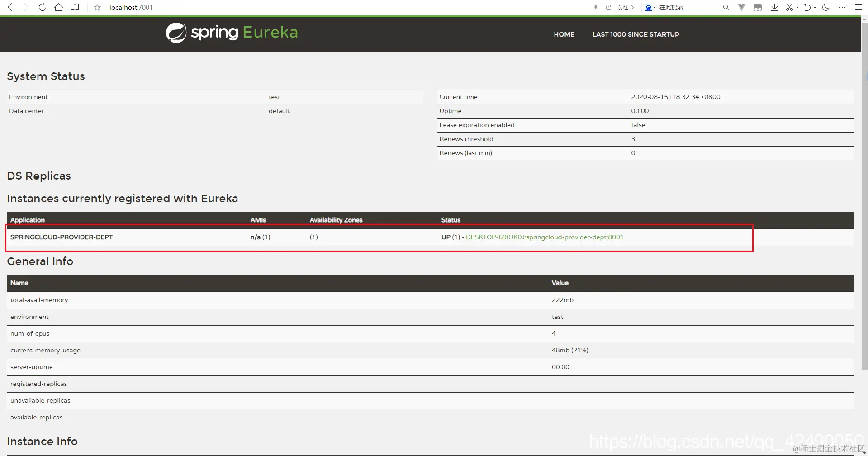Viewport: 868px width, 456px height.
Task: Reload the page with the refresh icon
Action: coord(42,7)
